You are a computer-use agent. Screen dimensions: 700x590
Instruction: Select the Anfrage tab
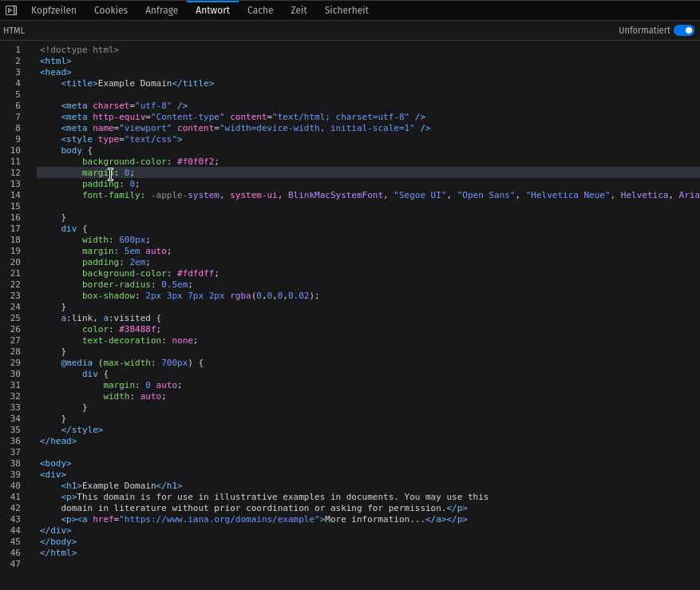(161, 10)
